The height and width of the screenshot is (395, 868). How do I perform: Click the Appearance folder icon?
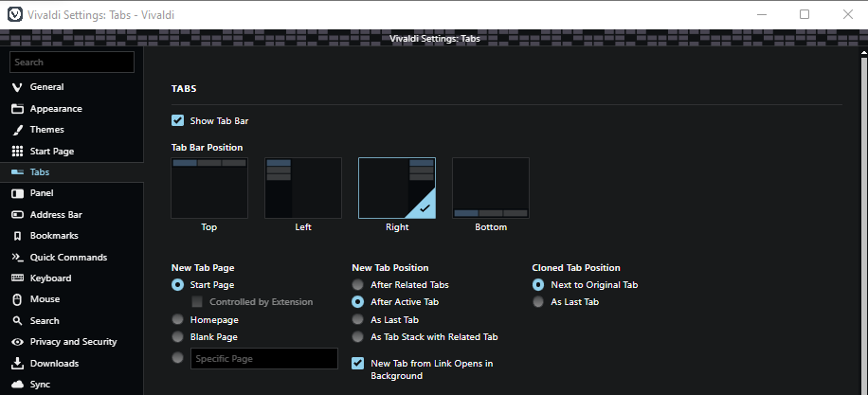[18, 108]
